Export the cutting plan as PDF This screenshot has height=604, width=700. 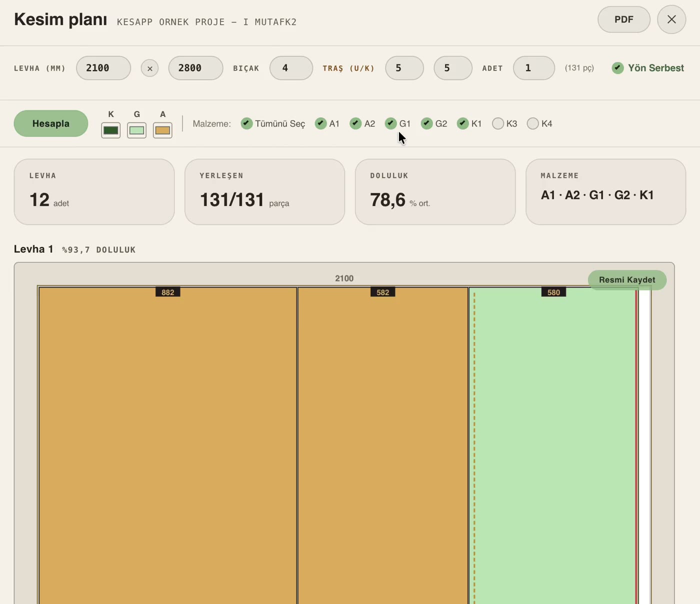[x=624, y=19]
